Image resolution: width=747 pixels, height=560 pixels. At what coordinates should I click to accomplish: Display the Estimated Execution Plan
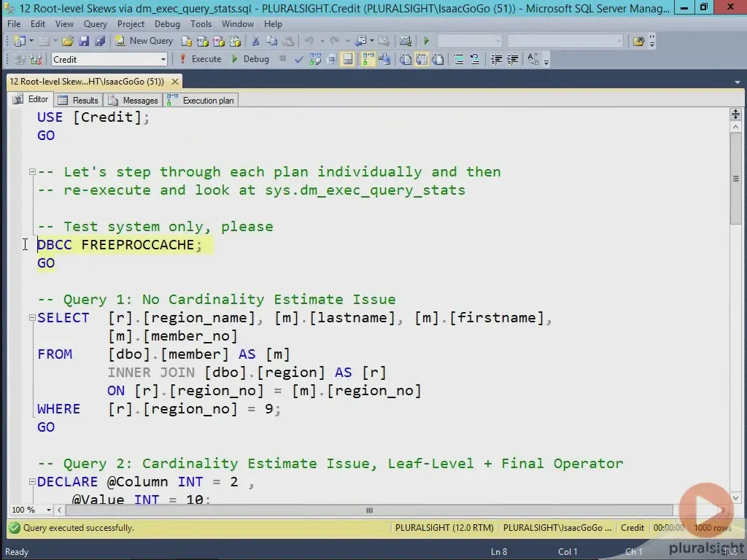click(x=315, y=60)
